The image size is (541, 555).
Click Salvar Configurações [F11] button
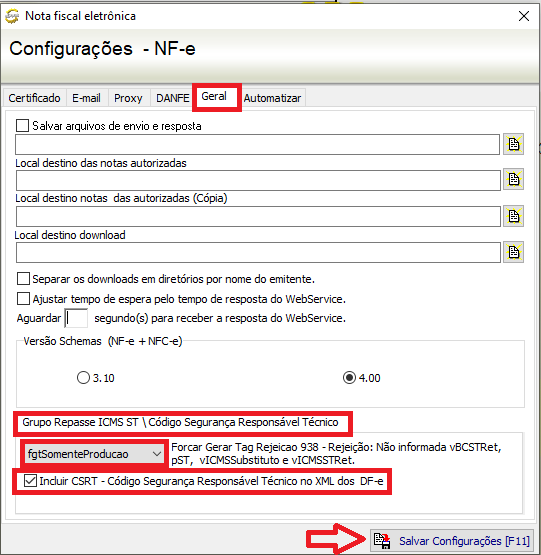click(452, 540)
